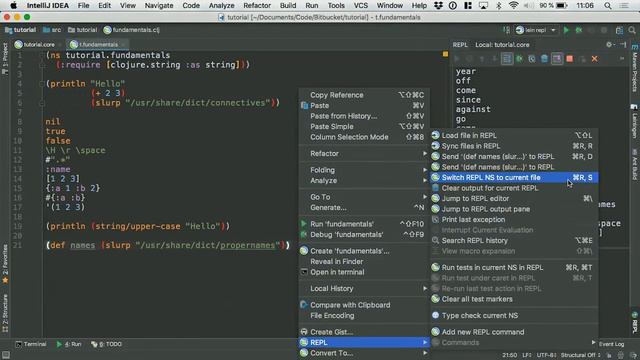Screen dimensions: 640x360
Task: Click the red Stop REPL square icon
Action: coord(569,59)
